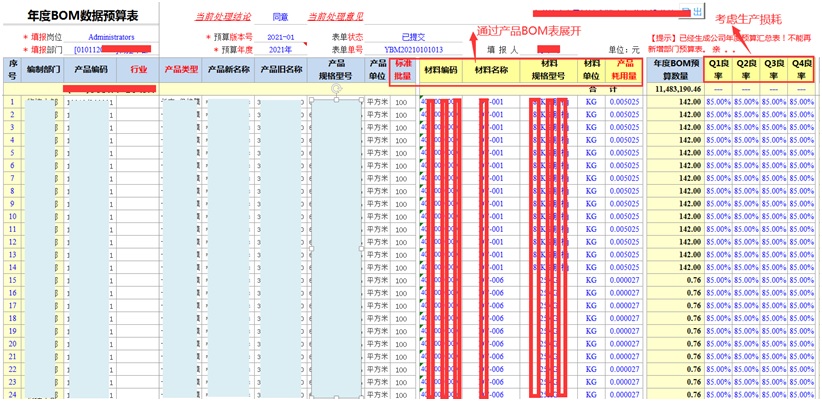This screenshot has height=401, width=822.
Task: Select row number 15
Action: pyautogui.click(x=13, y=279)
